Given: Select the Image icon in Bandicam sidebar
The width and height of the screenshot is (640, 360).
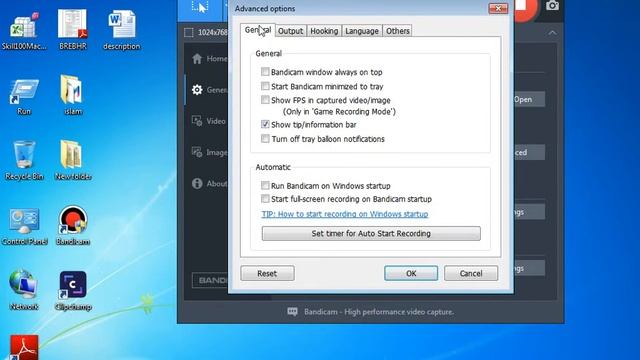Looking at the screenshot, I should pos(197,152).
